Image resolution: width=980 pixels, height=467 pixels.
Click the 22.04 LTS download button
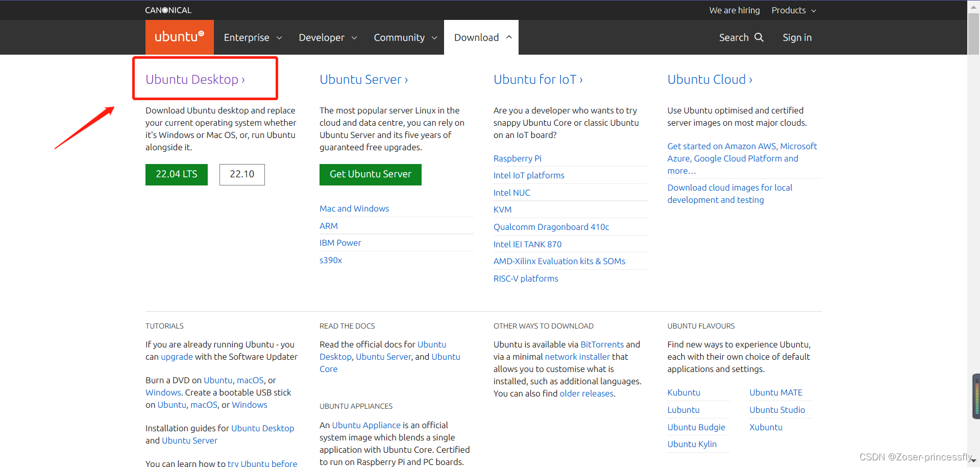(x=177, y=174)
